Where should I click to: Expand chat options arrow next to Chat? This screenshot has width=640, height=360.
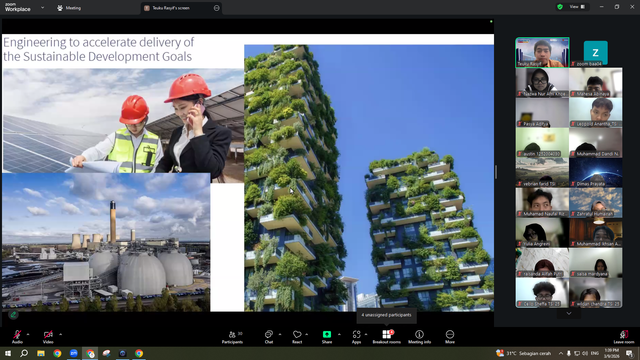pyautogui.click(x=280, y=334)
